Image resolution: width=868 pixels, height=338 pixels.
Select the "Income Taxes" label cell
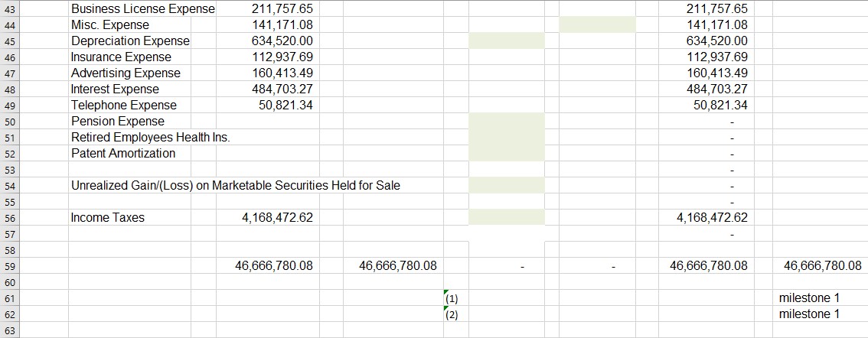130,217
